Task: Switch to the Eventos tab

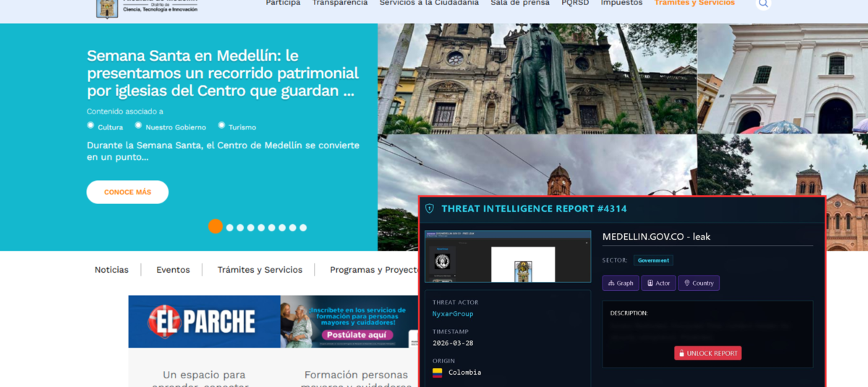Action: click(x=173, y=270)
